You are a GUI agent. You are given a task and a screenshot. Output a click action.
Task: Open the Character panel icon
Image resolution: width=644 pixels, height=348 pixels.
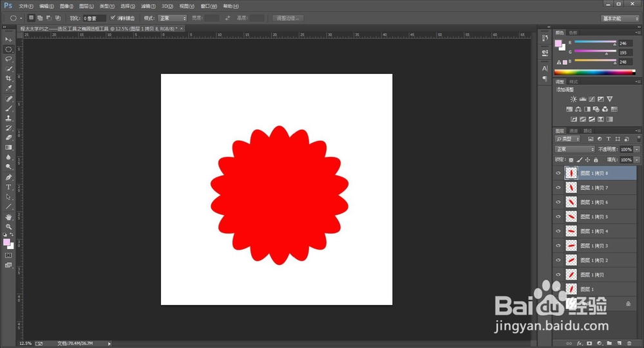point(545,68)
